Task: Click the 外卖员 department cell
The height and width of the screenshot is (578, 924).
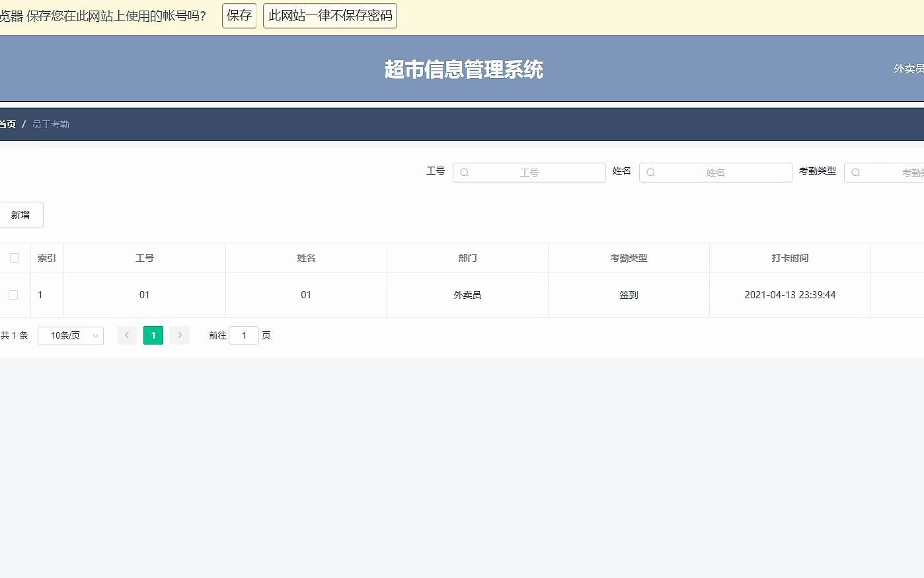Action: coord(467,295)
